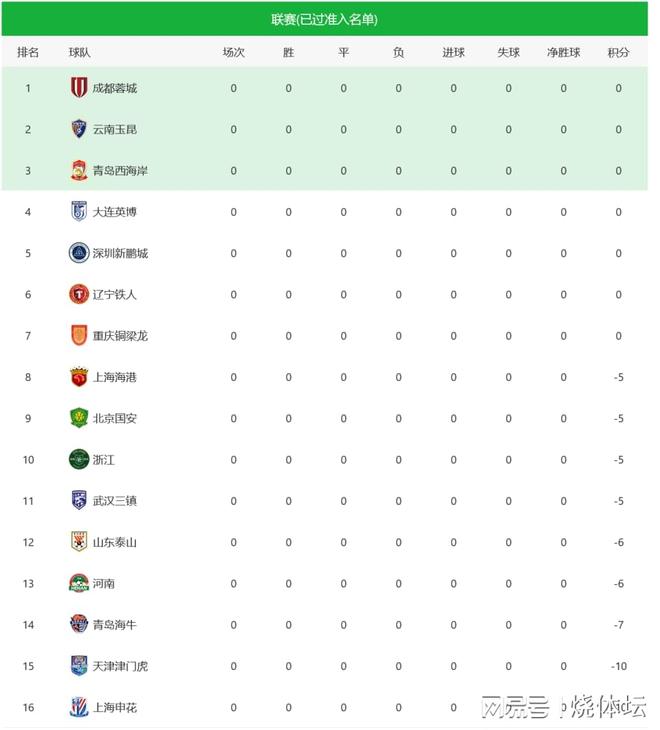Open the 浙江 team name link
This screenshot has height=730, width=660.
[x=103, y=460]
